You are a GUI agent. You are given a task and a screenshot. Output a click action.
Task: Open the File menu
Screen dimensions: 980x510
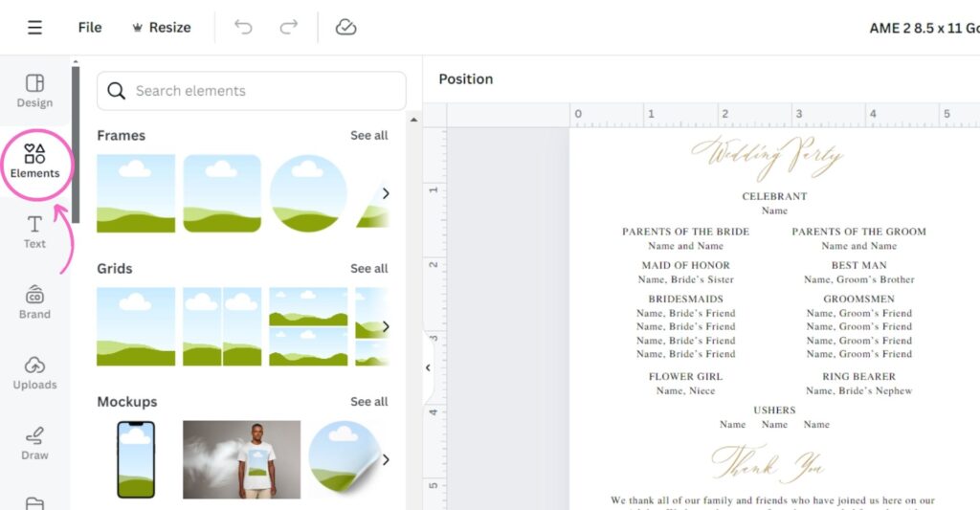(90, 28)
